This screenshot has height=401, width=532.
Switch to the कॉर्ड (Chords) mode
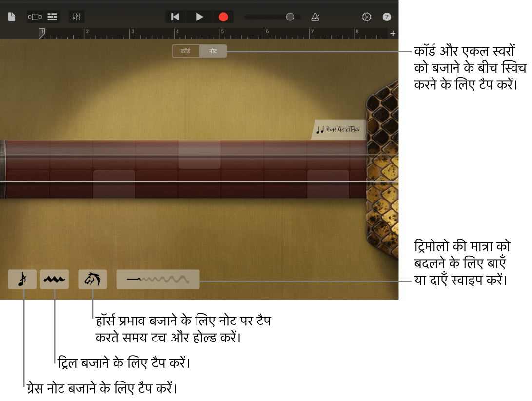tap(186, 51)
